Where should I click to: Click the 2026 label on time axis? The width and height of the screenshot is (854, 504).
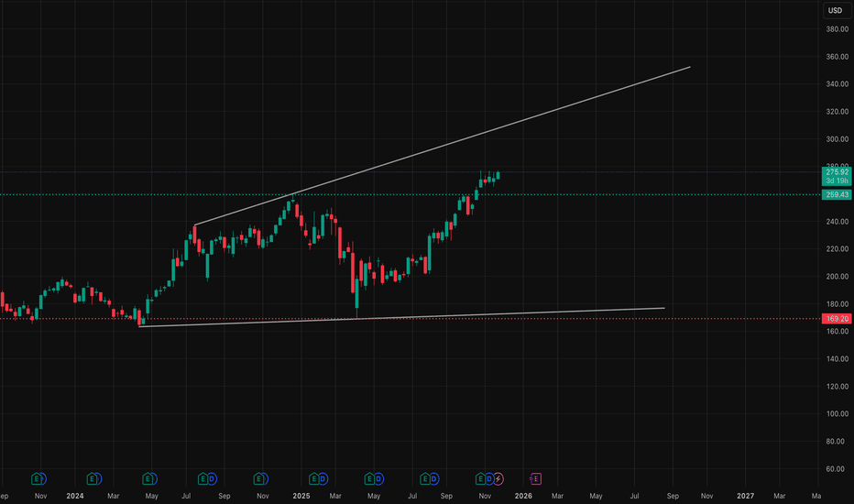[x=523, y=496]
